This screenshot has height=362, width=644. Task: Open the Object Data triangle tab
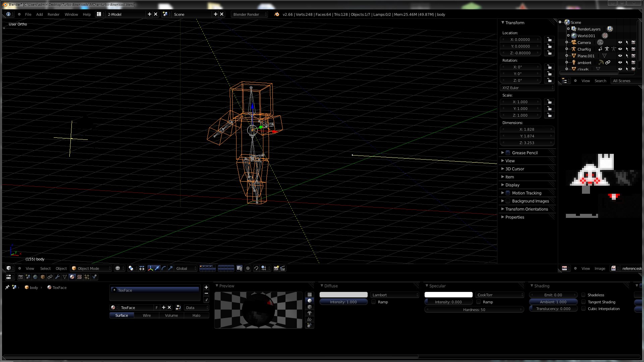coord(65,277)
